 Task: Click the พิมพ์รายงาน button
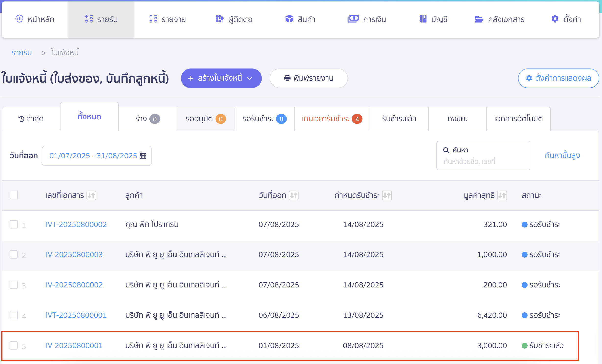tap(309, 78)
